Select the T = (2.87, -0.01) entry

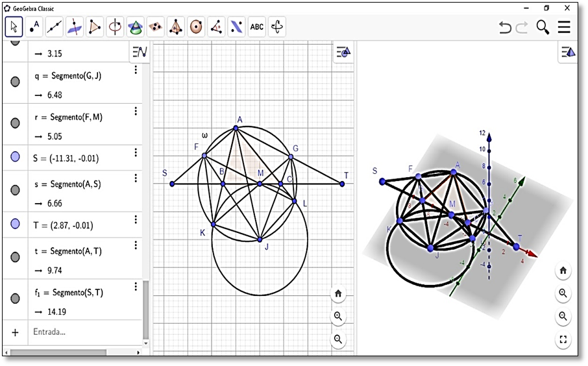(63, 225)
